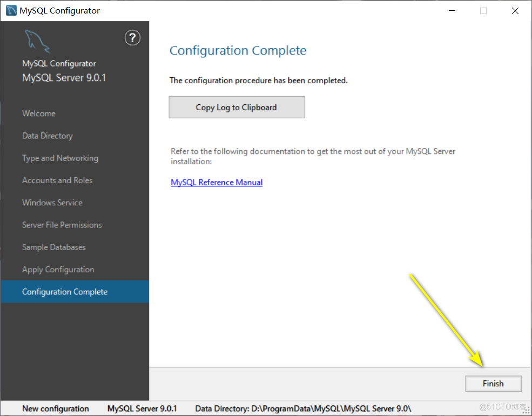This screenshot has height=416, width=532.
Task: Click the MySQL dolphin logo in sidebar
Action: (x=37, y=42)
